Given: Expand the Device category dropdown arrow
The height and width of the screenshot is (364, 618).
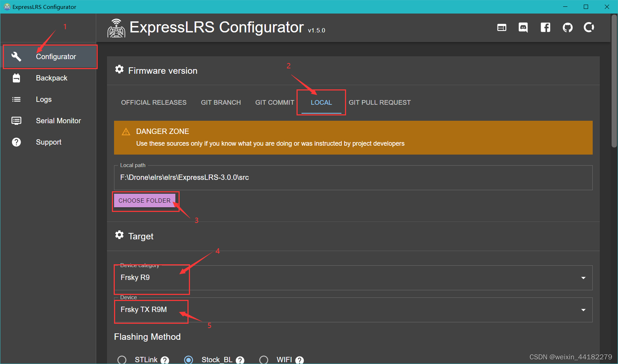Looking at the screenshot, I should [x=583, y=278].
